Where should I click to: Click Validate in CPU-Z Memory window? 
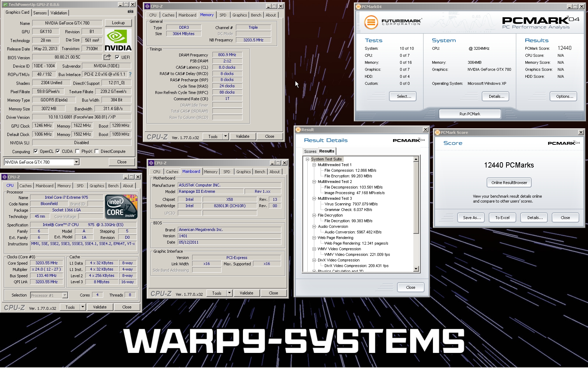pyautogui.click(x=243, y=136)
